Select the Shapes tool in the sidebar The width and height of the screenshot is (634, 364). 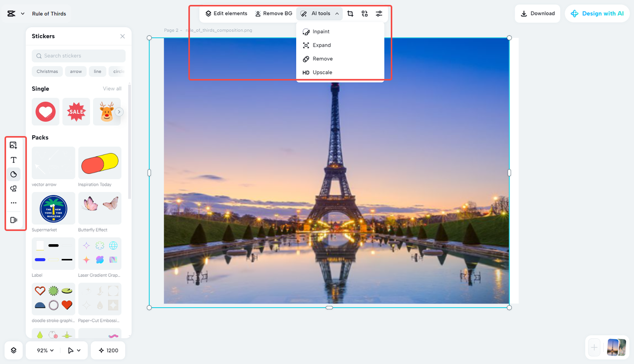click(14, 188)
